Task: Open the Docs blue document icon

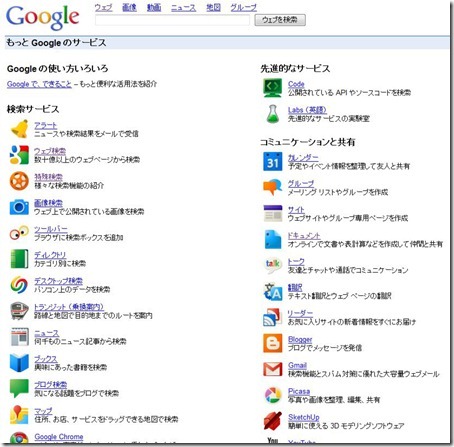Action: click(273, 240)
